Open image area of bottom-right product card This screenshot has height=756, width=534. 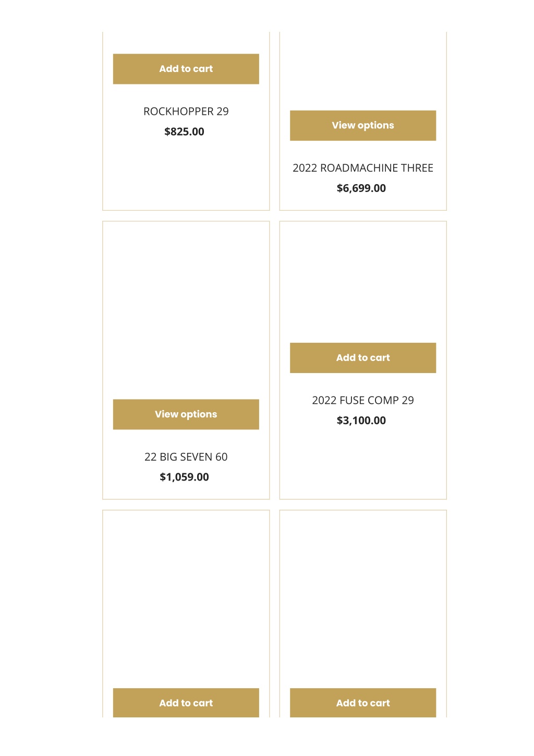[363, 599]
